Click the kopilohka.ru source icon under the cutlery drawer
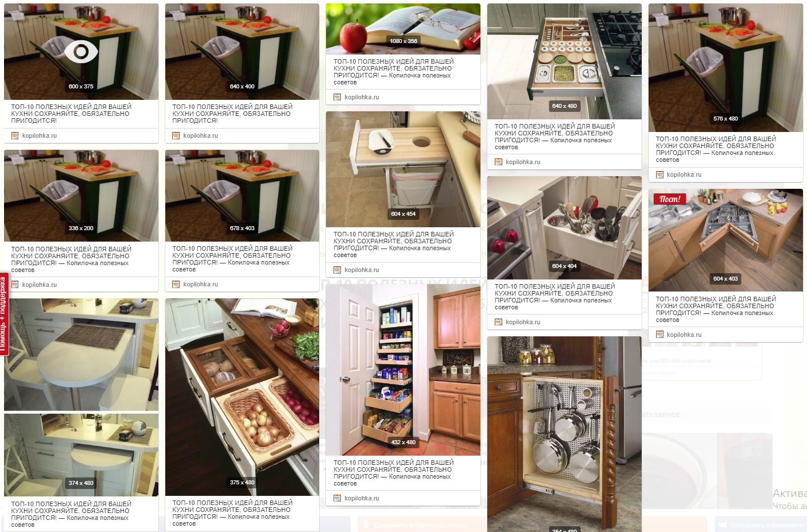The height and width of the screenshot is (532, 807). pos(499,162)
